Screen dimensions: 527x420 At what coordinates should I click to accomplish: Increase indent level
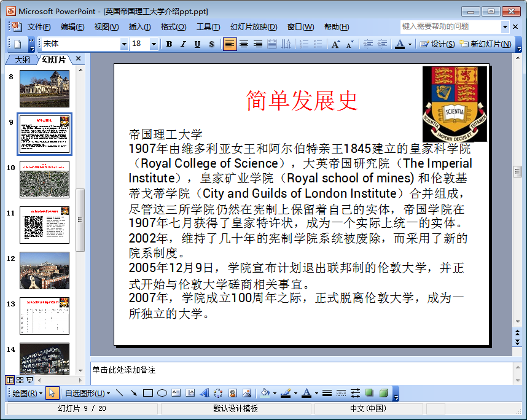pyautogui.click(x=382, y=44)
